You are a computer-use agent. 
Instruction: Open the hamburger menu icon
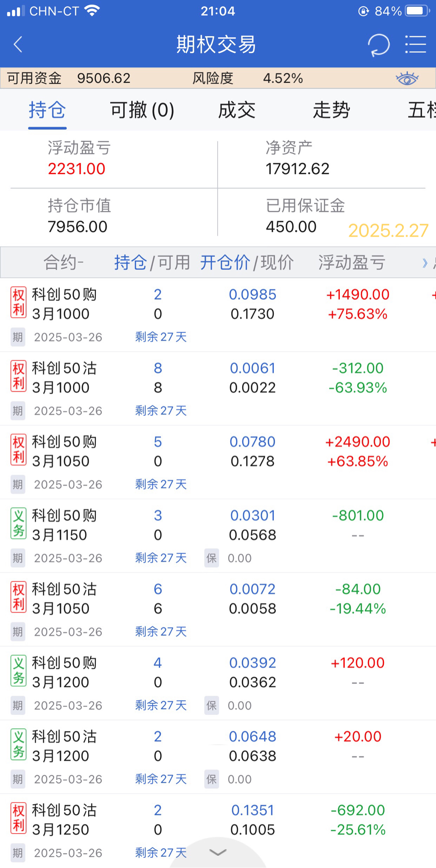tap(415, 44)
